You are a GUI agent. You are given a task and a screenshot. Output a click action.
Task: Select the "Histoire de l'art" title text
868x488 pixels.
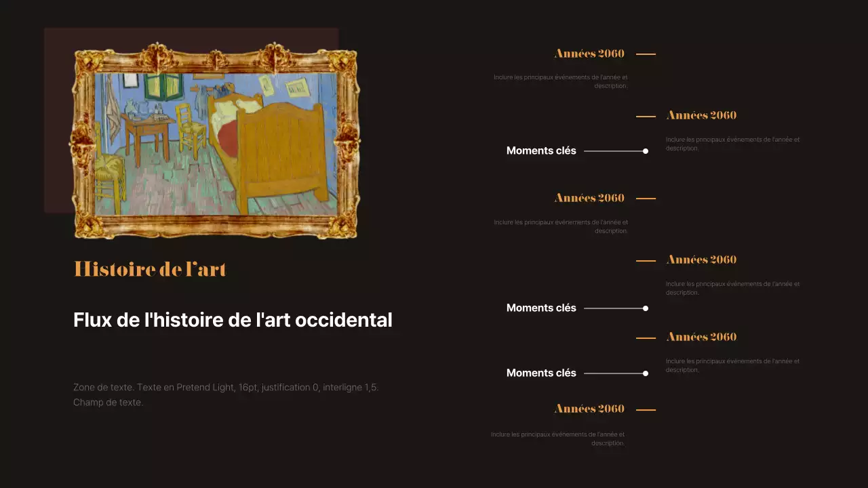(x=149, y=269)
